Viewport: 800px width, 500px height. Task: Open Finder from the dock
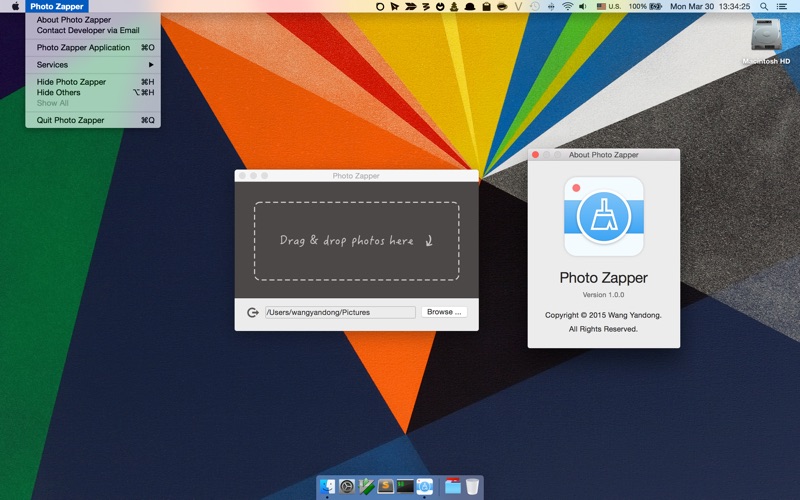pos(328,486)
